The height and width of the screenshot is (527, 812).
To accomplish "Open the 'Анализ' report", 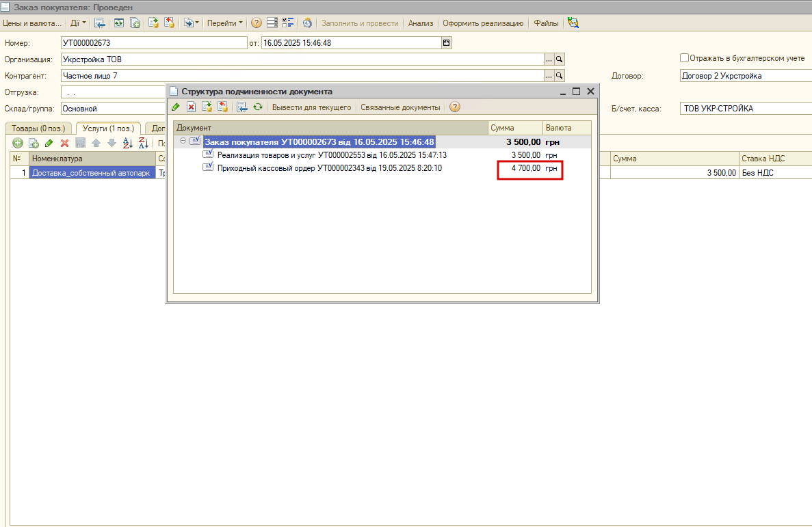I will (x=421, y=23).
